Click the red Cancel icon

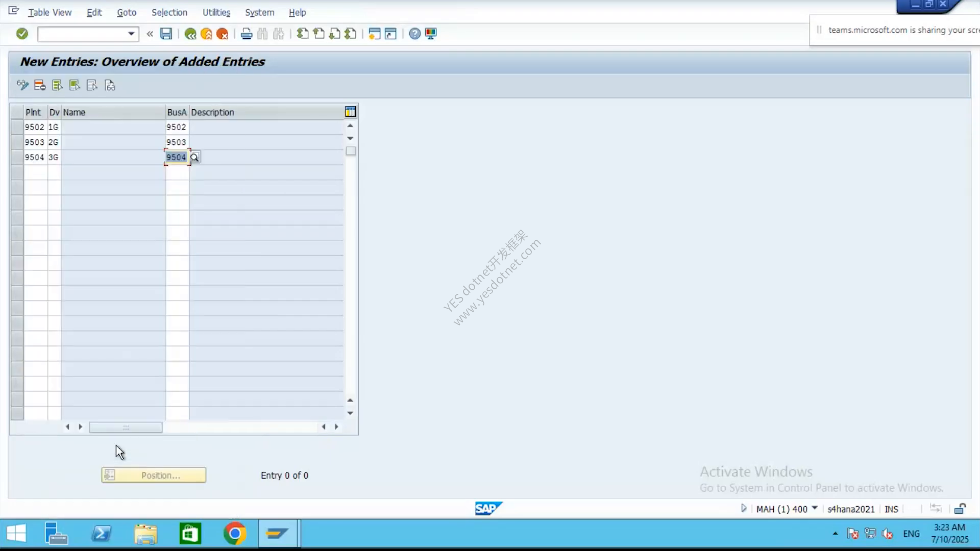(x=222, y=34)
